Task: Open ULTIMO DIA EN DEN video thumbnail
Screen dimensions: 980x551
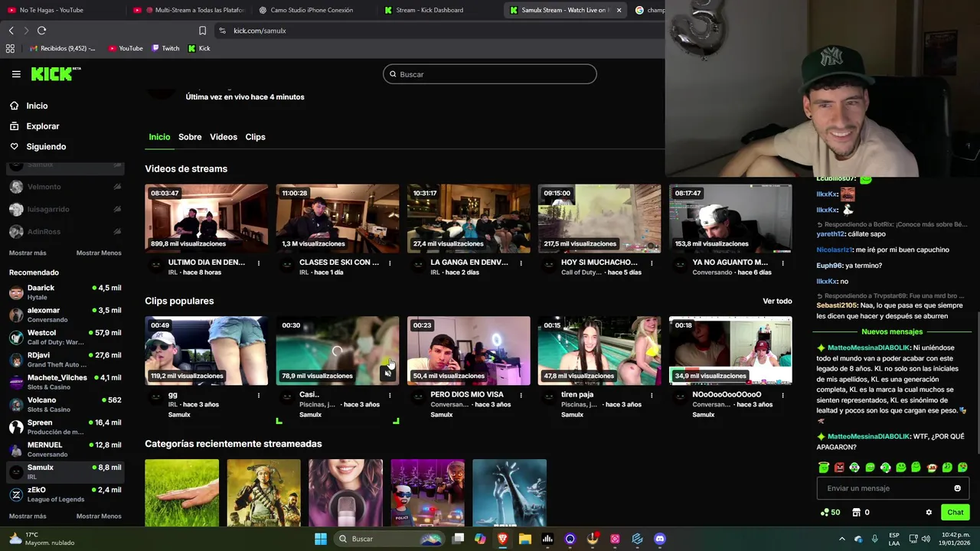Action: pos(207,218)
